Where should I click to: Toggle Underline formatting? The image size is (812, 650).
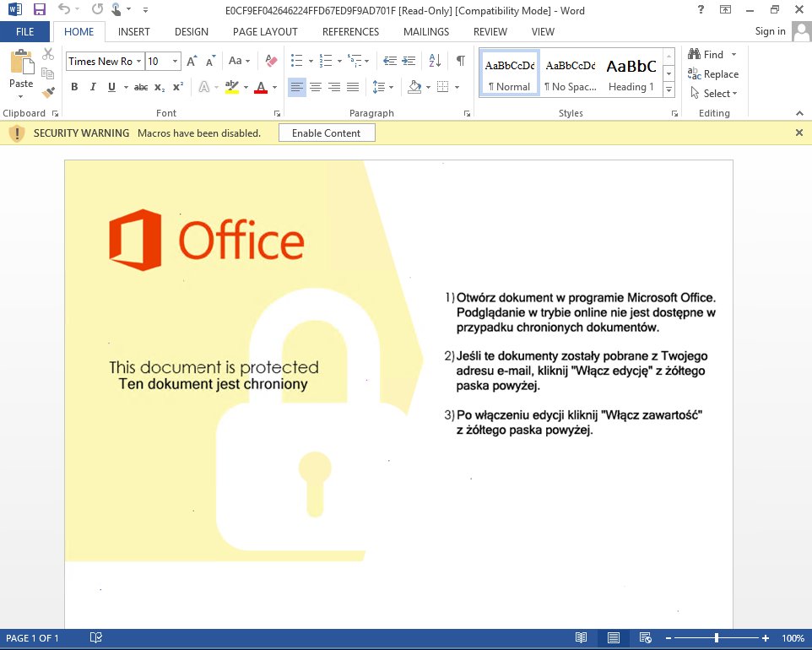(111, 87)
